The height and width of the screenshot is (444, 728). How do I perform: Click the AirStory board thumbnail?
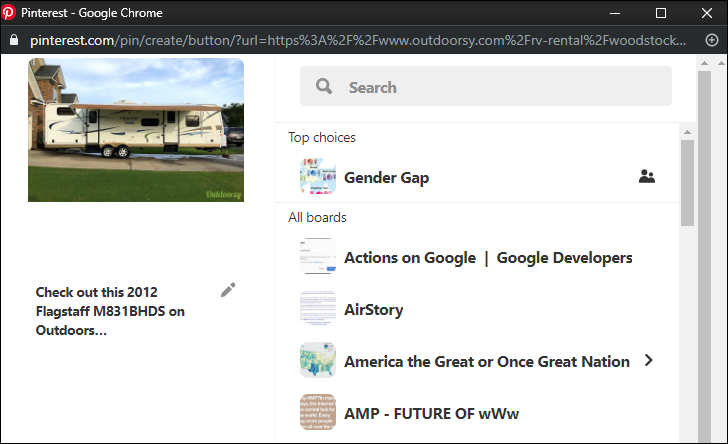pyautogui.click(x=318, y=309)
